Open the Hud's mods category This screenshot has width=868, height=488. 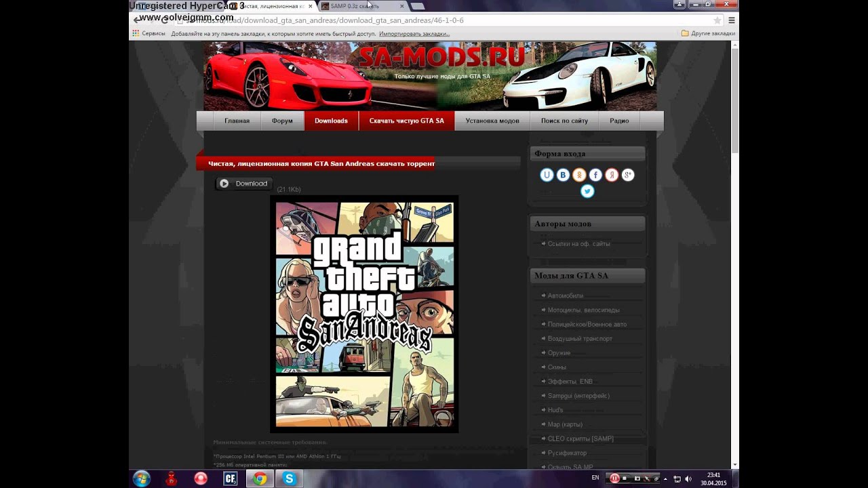pos(555,410)
